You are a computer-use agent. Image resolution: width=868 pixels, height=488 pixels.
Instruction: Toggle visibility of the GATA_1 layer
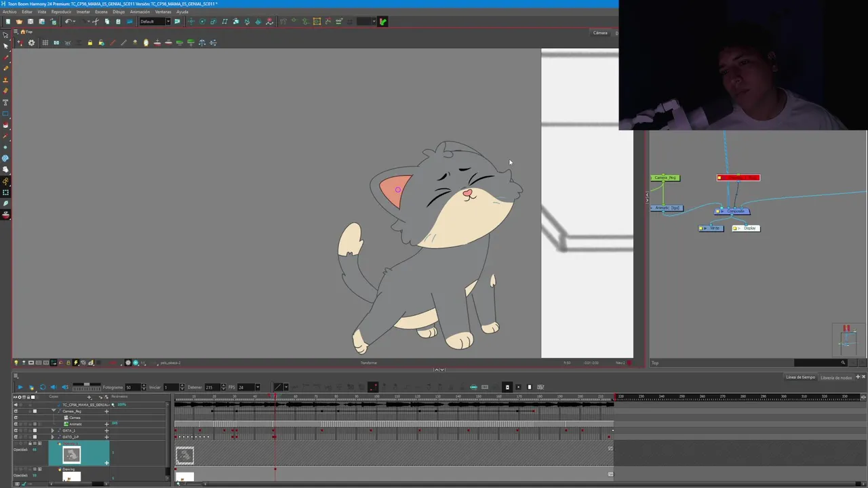[16, 430]
